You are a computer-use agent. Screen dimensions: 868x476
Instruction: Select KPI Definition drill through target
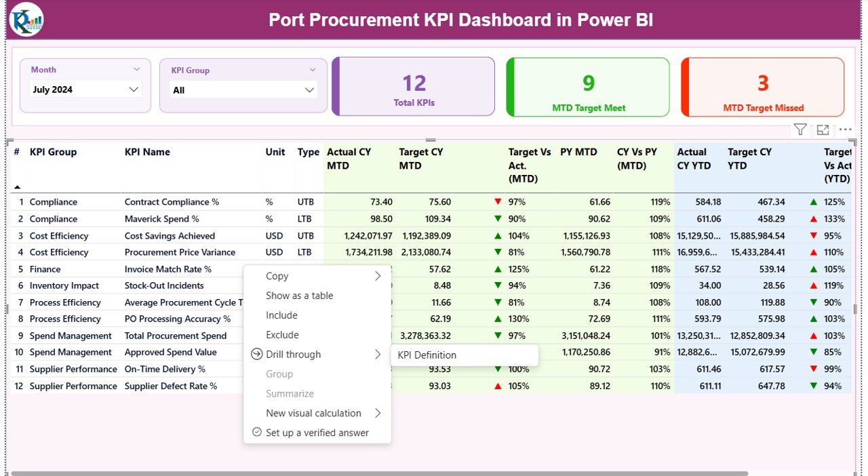coord(427,355)
